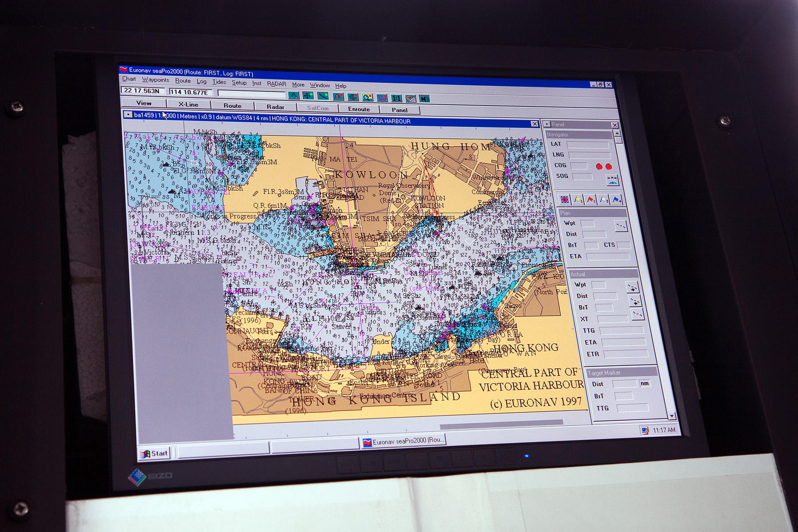Select the route line drawing icon
The height and width of the screenshot is (532, 798).
(x=323, y=96)
